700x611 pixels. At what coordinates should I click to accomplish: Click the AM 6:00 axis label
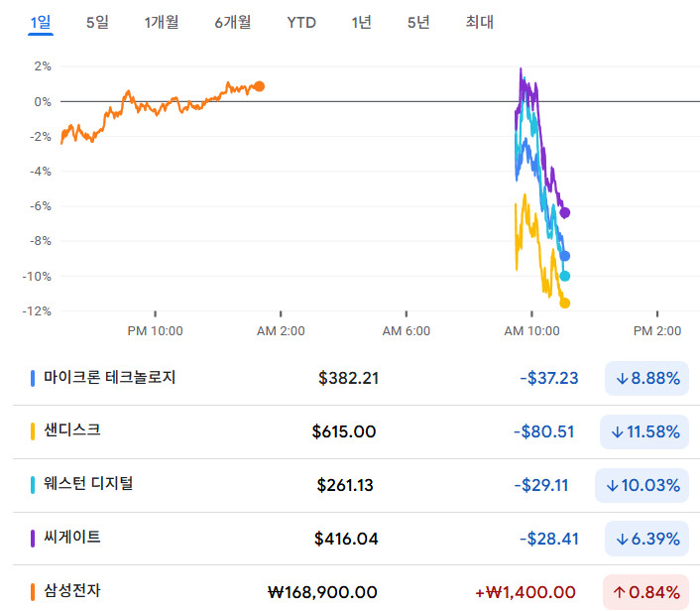tap(407, 331)
